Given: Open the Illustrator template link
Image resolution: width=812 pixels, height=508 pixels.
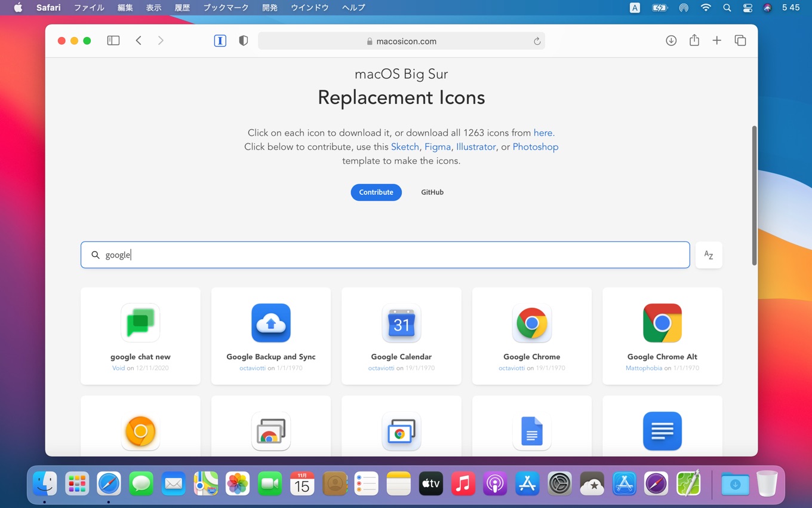Looking at the screenshot, I should (x=476, y=147).
